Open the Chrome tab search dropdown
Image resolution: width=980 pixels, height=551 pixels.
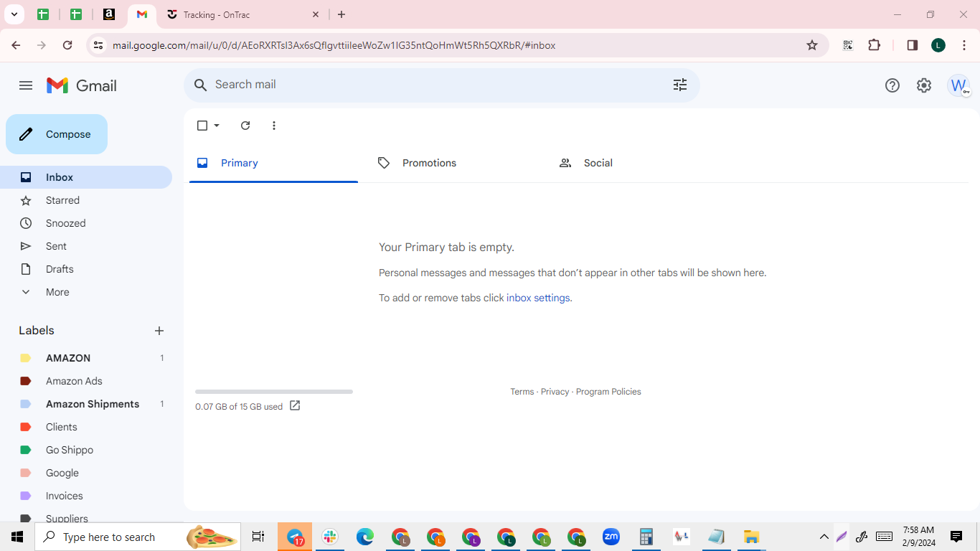(14, 14)
